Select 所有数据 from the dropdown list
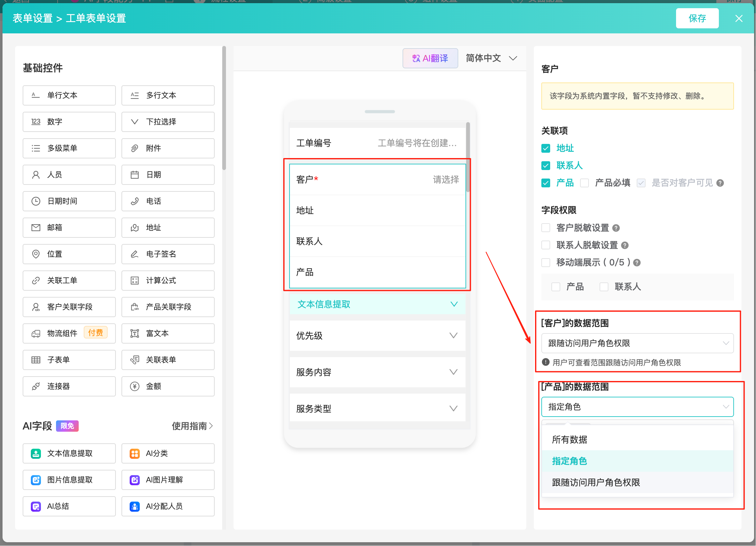The height and width of the screenshot is (546, 756). click(570, 440)
